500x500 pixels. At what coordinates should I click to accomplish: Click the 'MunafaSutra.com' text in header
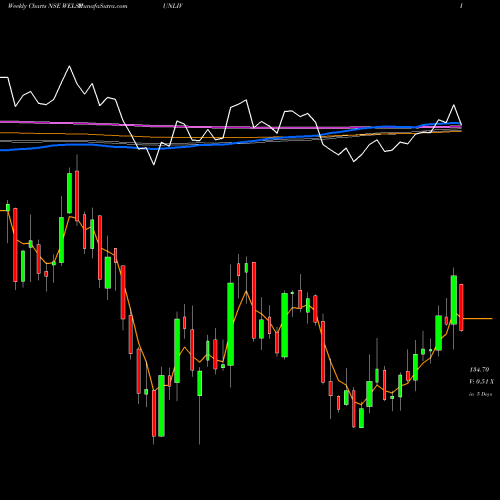[102, 6]
